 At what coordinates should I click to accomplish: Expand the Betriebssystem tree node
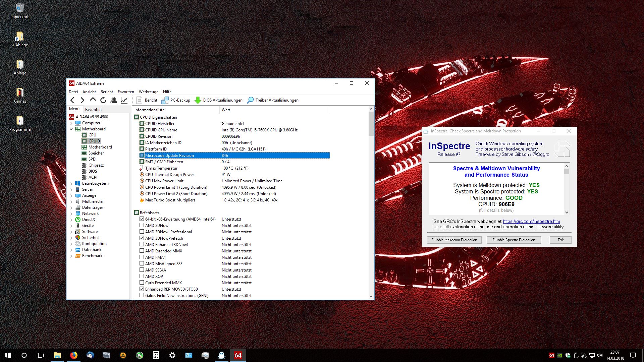click(x=71, y=183)
